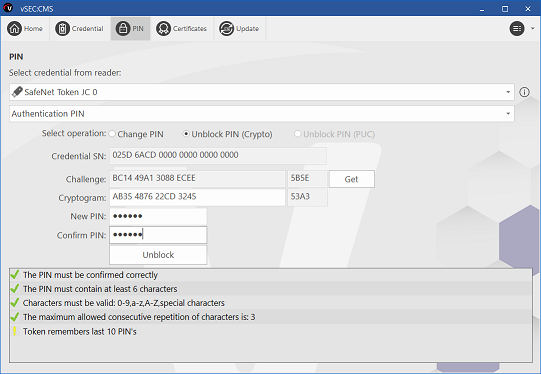This screenshot has width=541, height=374.
Task: Select the Unblock PIN (PUC) option
Action: pyautogui.click(x=297, y=134)
